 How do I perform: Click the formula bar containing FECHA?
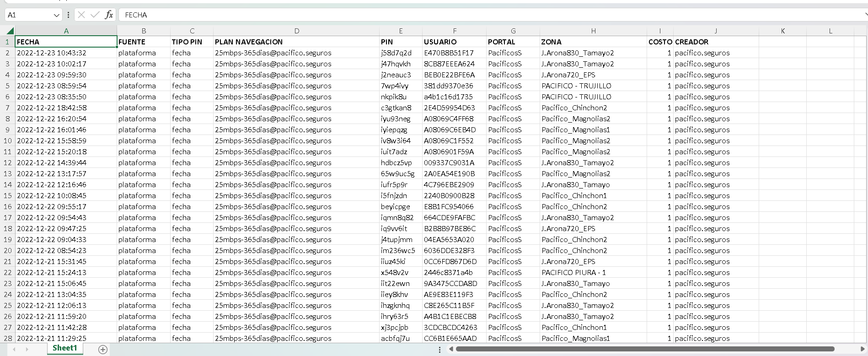tap(492, 15)
